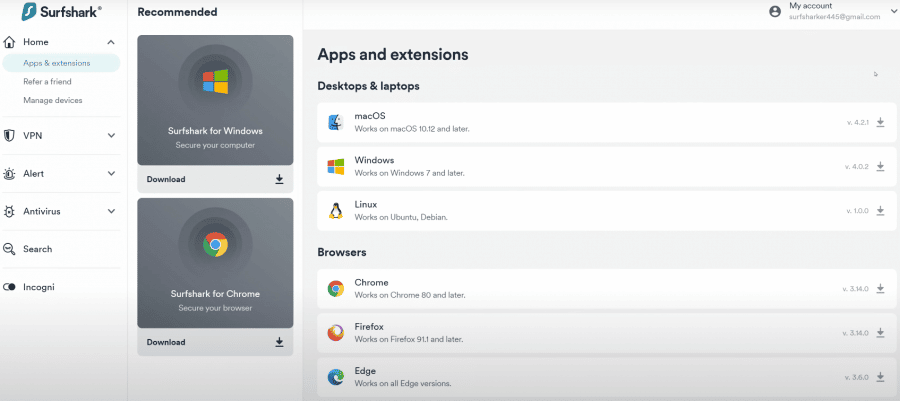Image resolution: width=900 pixels, height=401 pixels.
Task: Click the macOS Finder icon
Action: [x=336, y=122]
